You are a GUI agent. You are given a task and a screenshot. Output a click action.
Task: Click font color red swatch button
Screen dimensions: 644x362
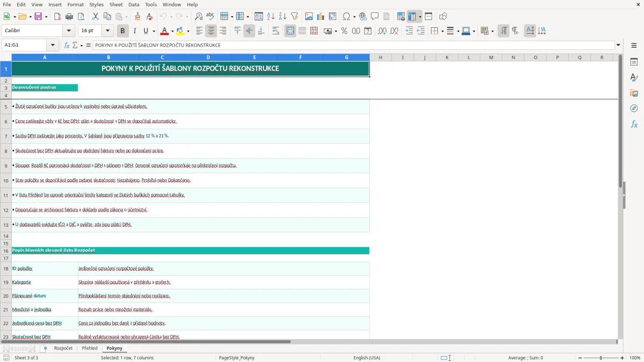coord(164,31)
